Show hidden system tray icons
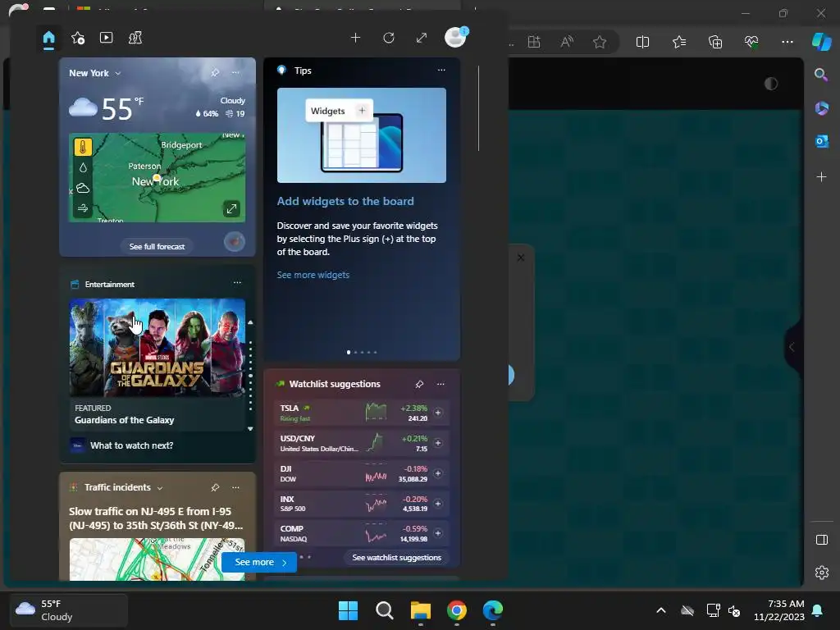840x630 pixels. point(661,610)
